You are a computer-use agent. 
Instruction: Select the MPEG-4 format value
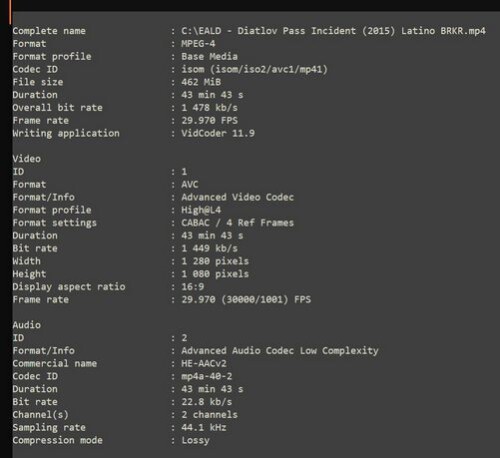198,44
